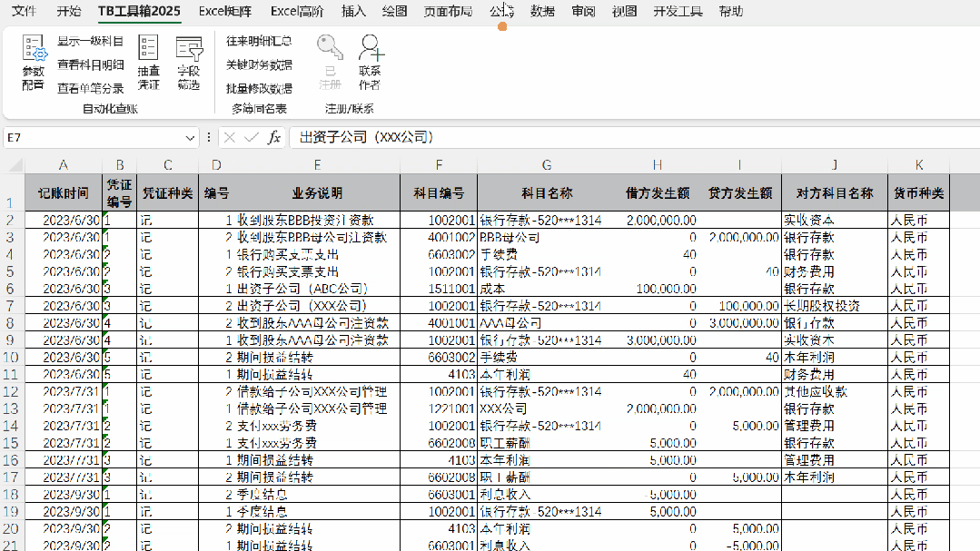
Task: Click the formula bar cancel X icon
Action: click(x=230, y=137)
